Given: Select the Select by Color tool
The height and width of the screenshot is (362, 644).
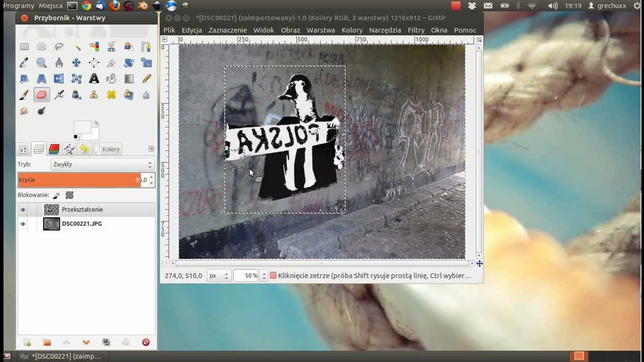Looking at the screenshot, I should [x=94, y=47].
